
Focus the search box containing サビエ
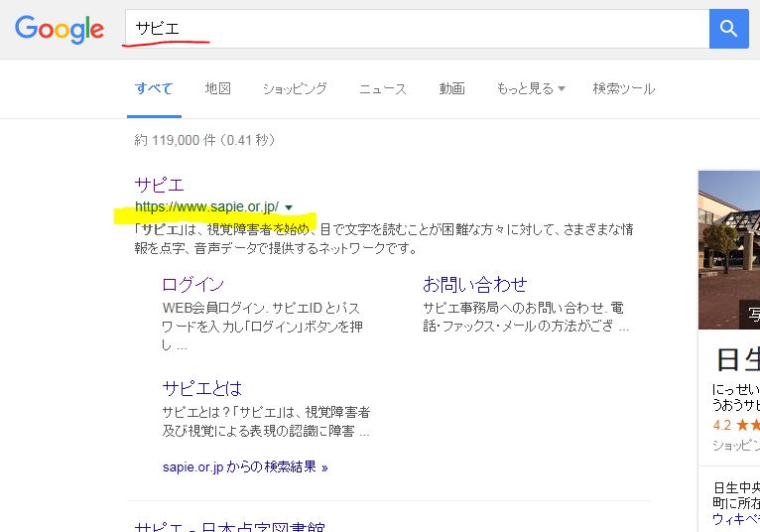click(x=417, y=29)
